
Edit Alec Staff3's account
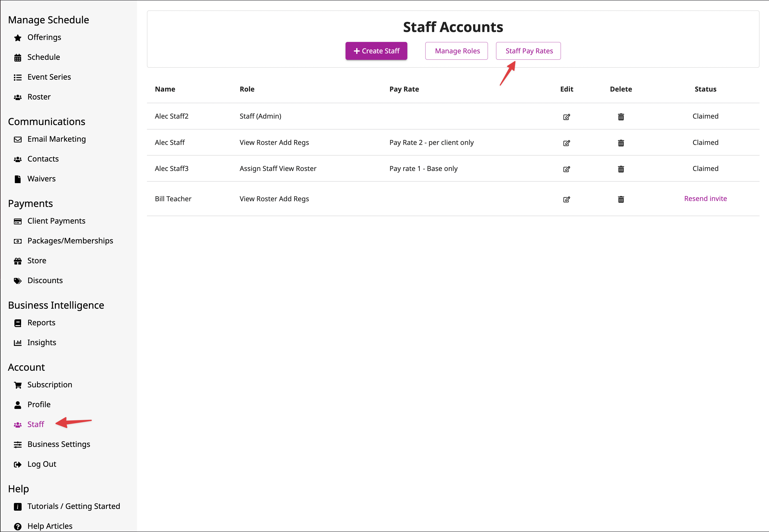(x=566, y=169)
